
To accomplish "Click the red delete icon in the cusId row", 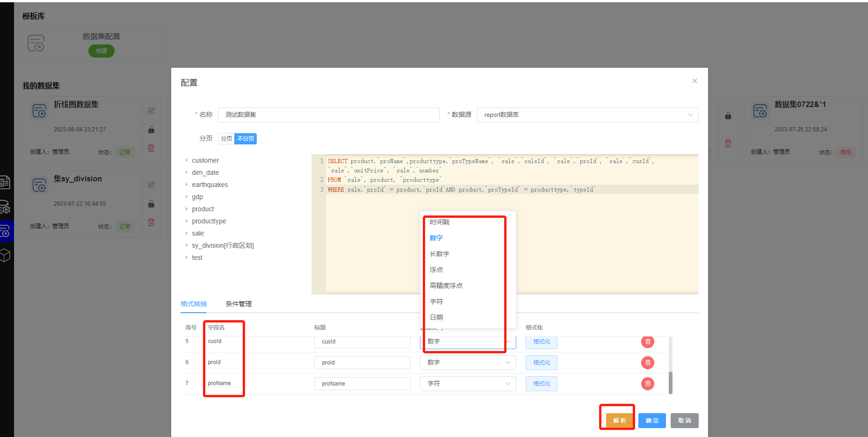I will [648, 342].
